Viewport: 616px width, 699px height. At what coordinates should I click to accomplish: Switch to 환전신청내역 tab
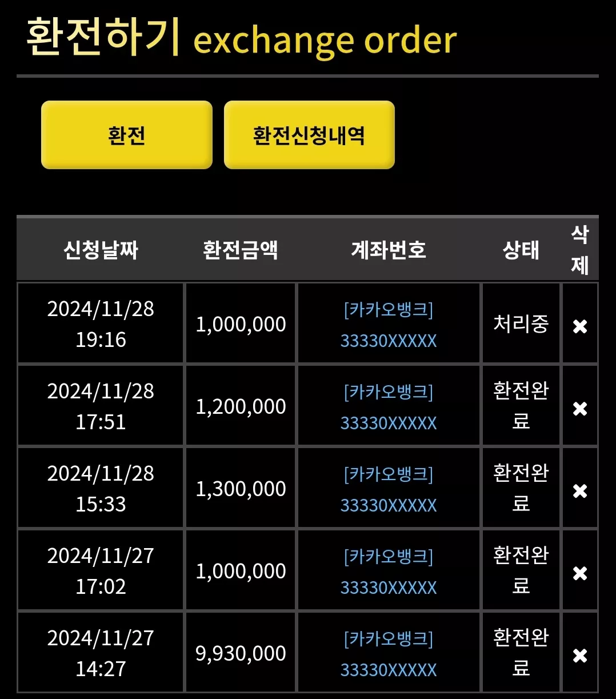click(309, 135)
